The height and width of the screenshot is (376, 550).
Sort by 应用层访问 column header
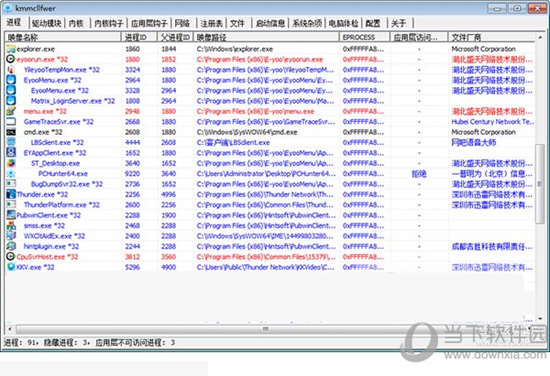click(x=419, y=37)
